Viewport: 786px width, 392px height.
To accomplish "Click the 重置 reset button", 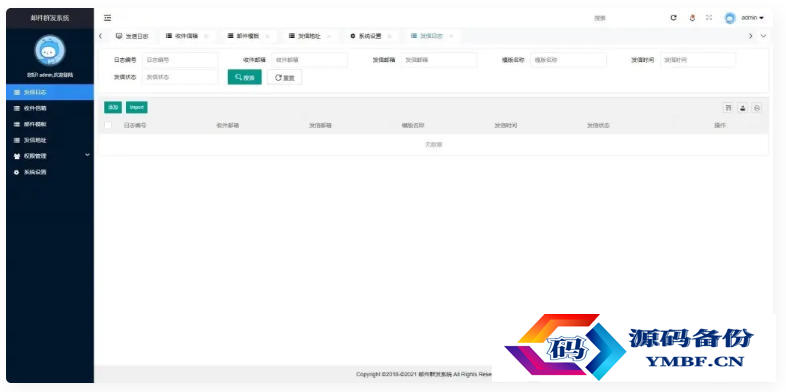I will coord(285,77).
